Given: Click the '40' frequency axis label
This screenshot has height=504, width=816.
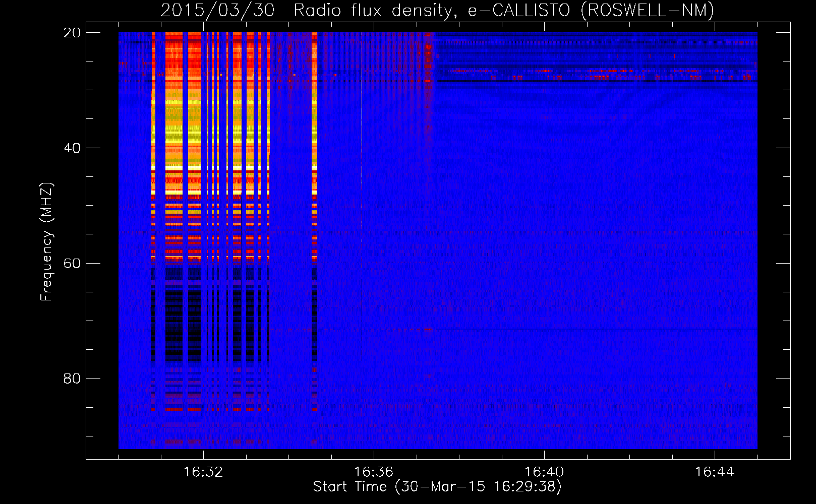Looking at the screenshot, I should pos(72,148).
